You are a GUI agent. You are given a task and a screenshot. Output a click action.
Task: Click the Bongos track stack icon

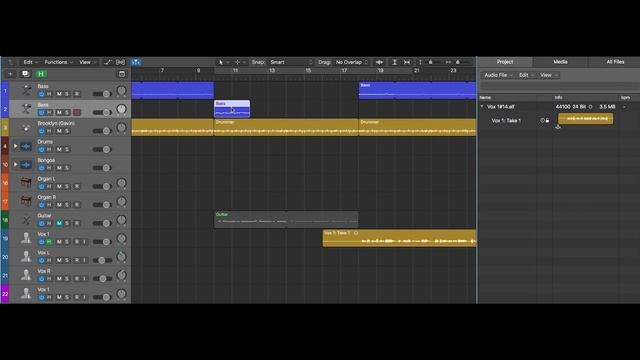pos(26,164)
